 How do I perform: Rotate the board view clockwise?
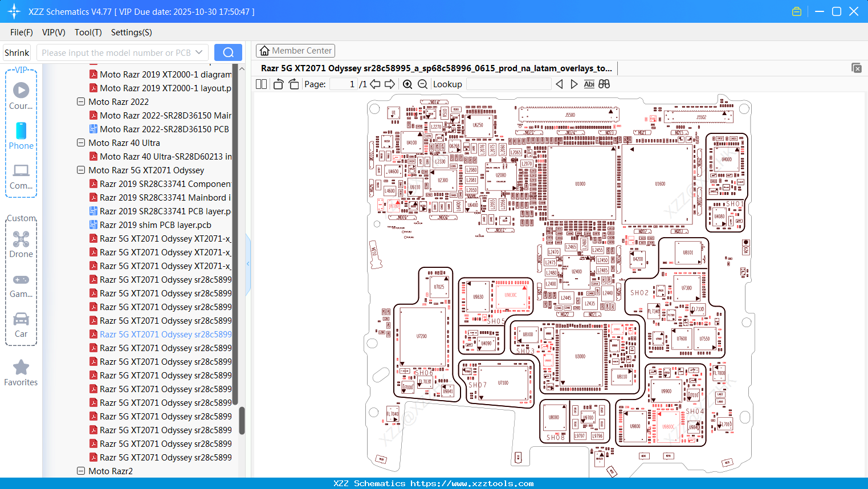(x=294, y=84)
